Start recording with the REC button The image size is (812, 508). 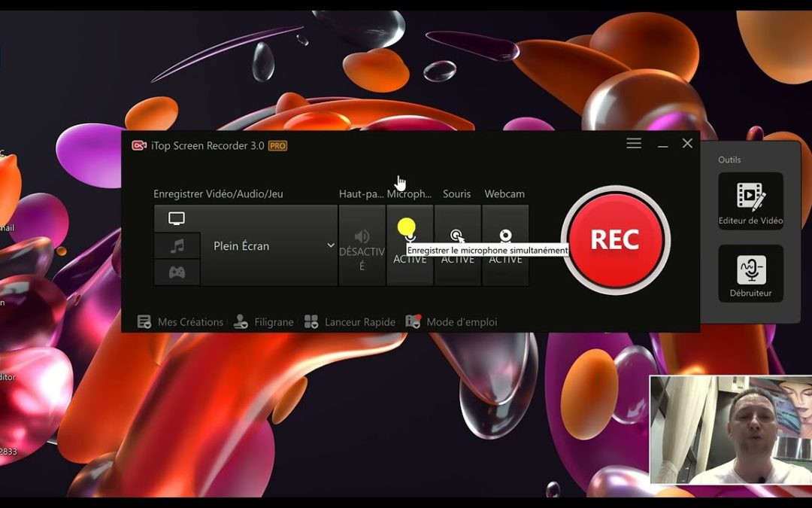tap(615, 240)
